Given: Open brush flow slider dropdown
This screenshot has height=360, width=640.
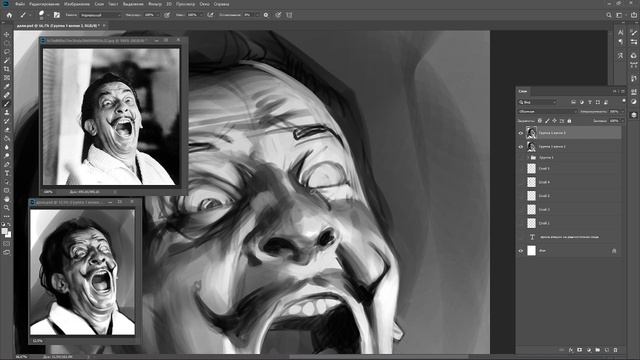Looking at the screenshot, I should pyautogui.click(x=202, y=15).
